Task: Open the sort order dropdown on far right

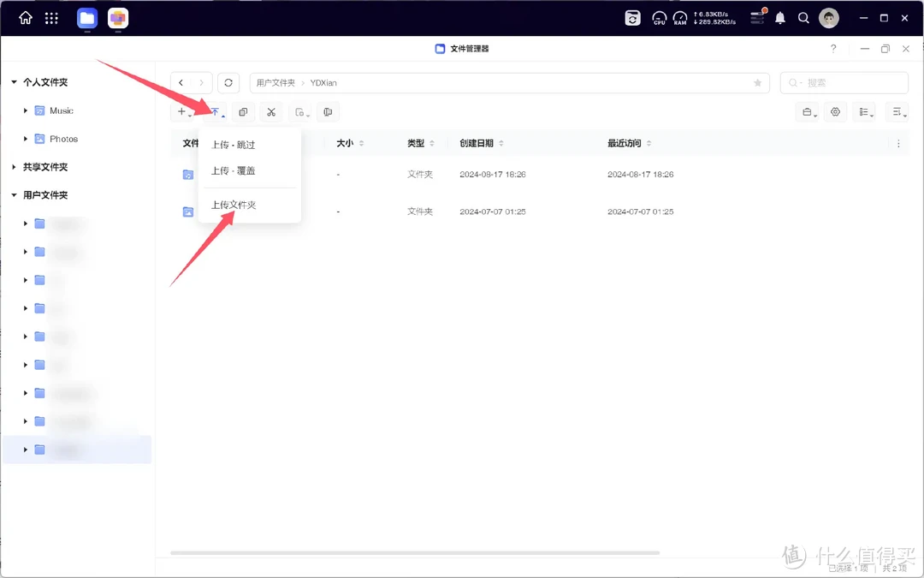Action: [x=897, y=112]
